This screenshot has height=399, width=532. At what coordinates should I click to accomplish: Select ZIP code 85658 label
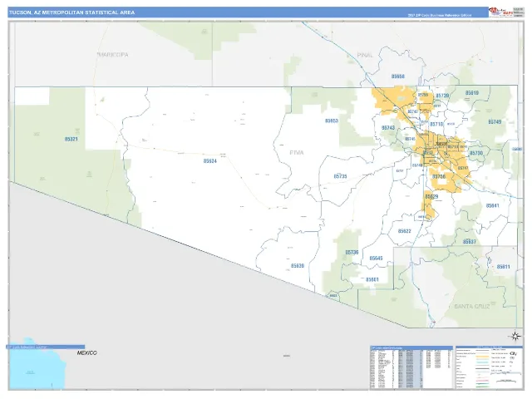pyautogui.click(x=398, y=76)
